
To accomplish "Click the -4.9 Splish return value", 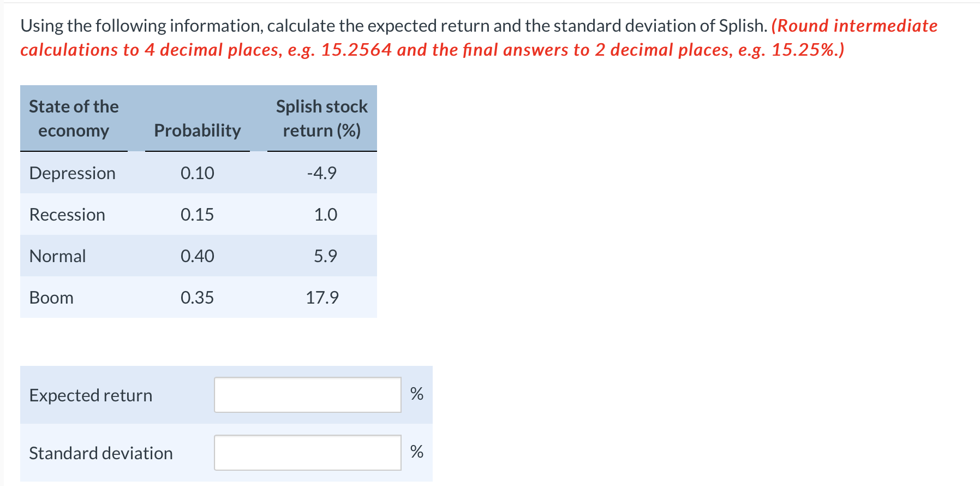I will [x=322, y=173].
